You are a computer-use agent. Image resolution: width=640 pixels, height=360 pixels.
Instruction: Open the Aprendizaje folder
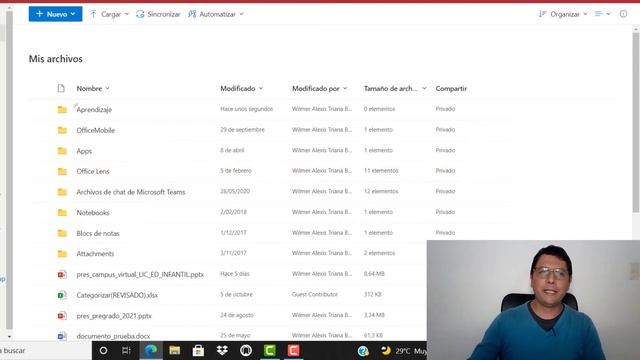click(x=94, y=109)
